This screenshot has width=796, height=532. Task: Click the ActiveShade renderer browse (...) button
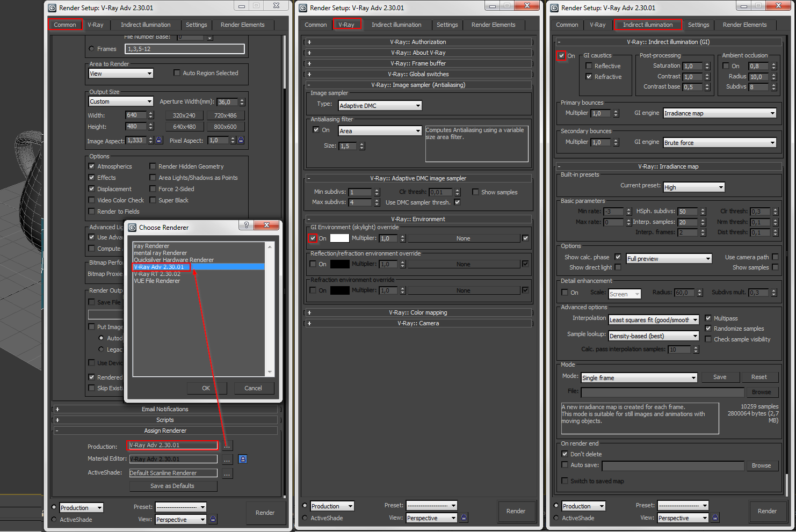227,473
